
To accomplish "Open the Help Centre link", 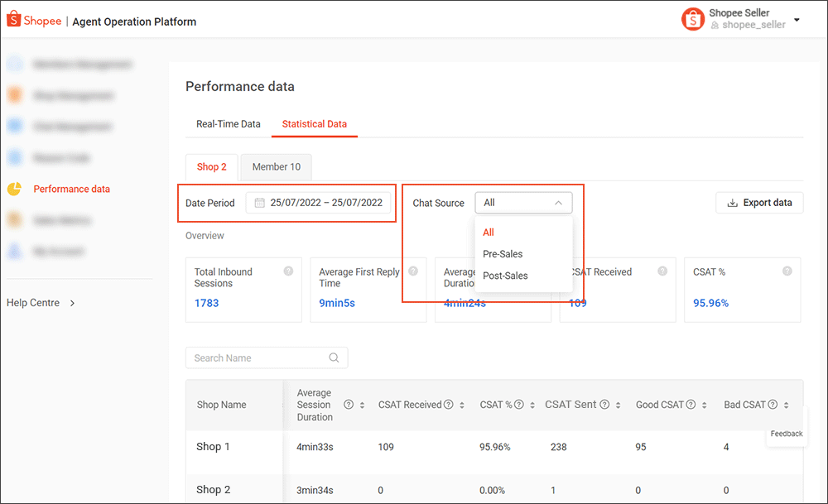I will coord(31,303).
